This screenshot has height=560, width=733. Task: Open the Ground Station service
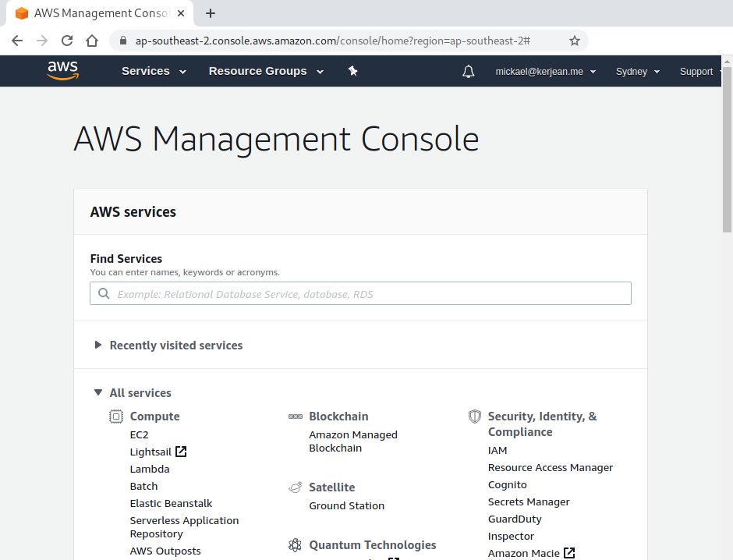pyautogui.click(x=347, y=505)
